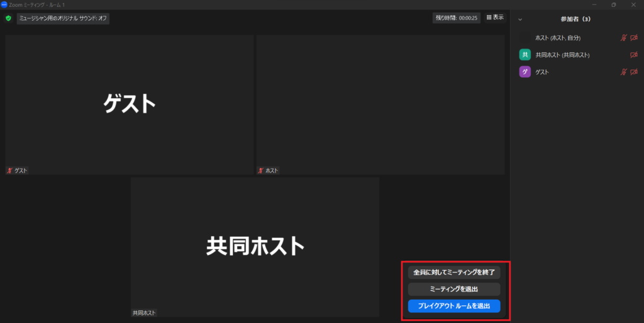Screen dimensions: 644x323
Task: Click the purple ゲ guest avatar
Action: coord(525,72)
